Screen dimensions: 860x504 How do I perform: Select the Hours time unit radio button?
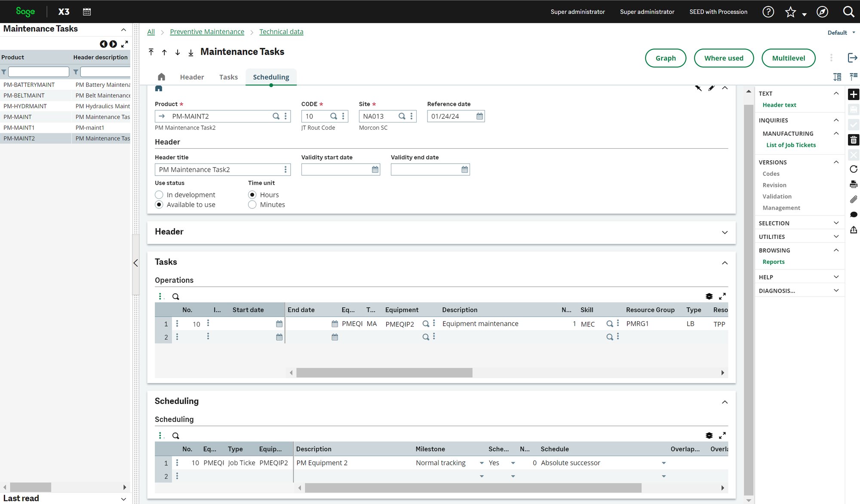coord(252,195)
